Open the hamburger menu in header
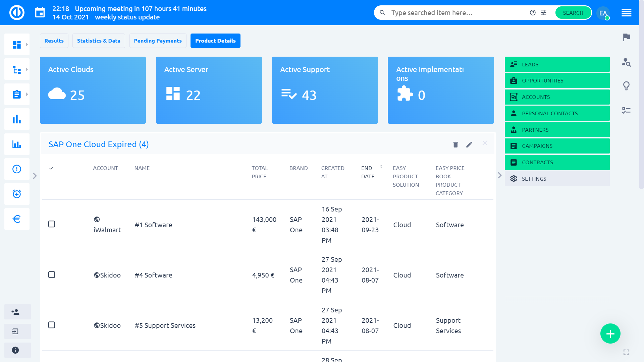The image size is (644, 362). [x=626, y=13]
